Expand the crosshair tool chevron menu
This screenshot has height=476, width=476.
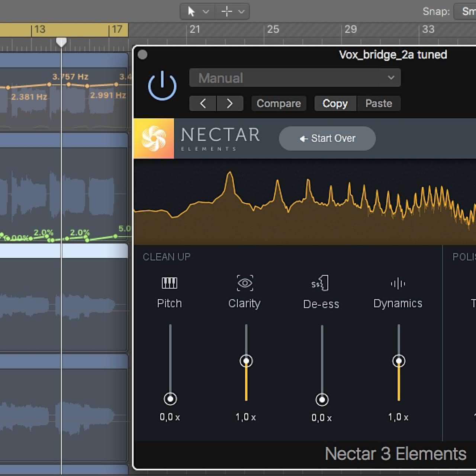tap(241, 12)
